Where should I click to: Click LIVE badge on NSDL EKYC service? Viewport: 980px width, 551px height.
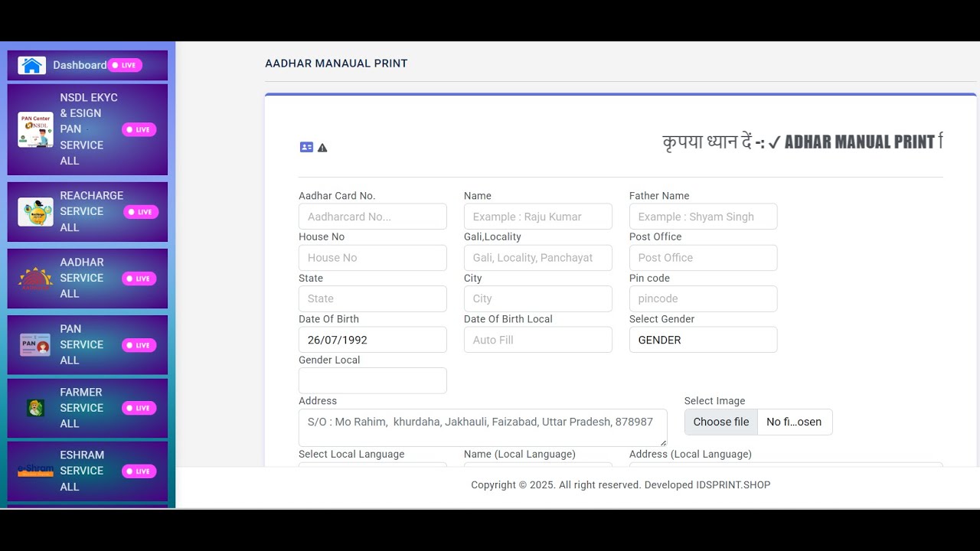(139, 129)
